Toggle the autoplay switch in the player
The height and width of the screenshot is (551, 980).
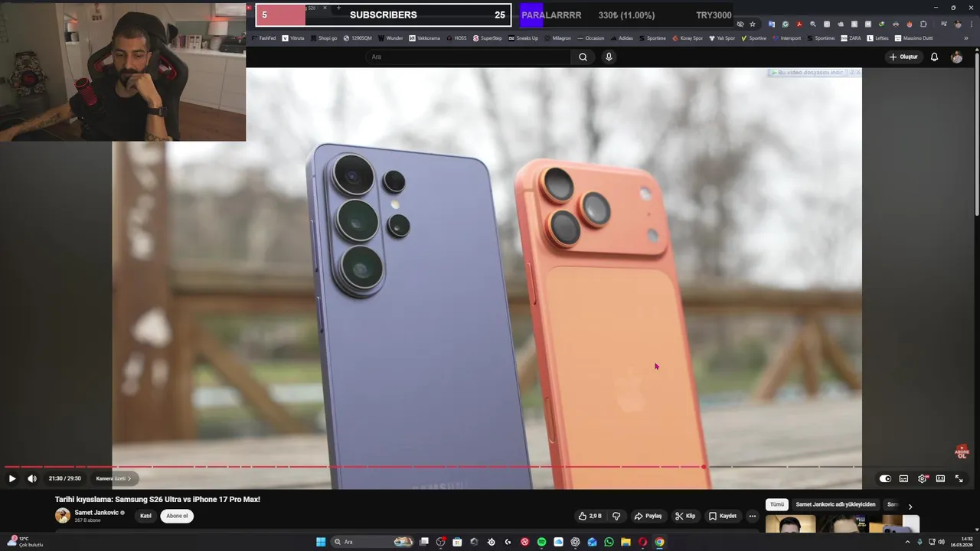885,478
